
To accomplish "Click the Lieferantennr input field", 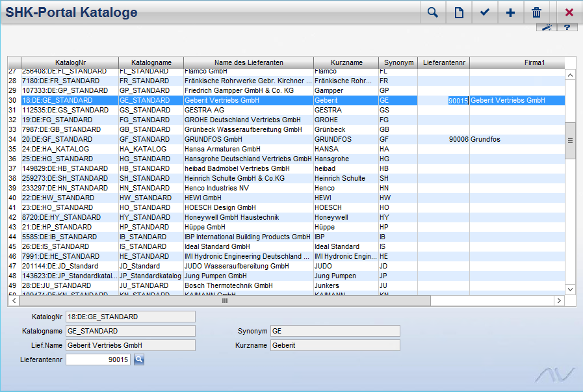I will [98, 359].
